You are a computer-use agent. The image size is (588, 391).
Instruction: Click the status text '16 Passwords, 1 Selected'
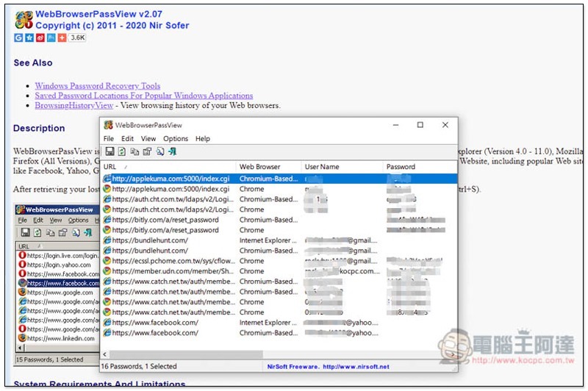139,366
